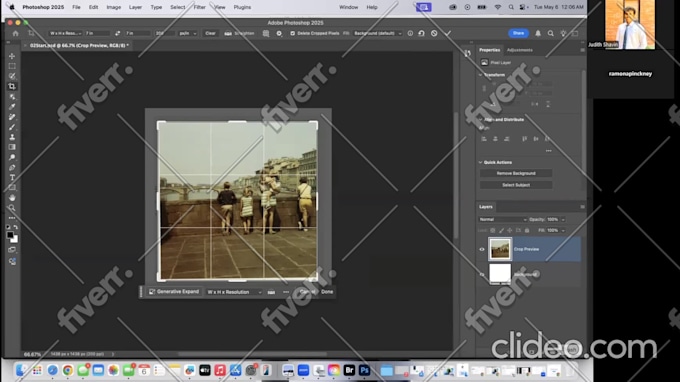Click the Generative Expand button
The image size is (680, 382).
[173, 292]
